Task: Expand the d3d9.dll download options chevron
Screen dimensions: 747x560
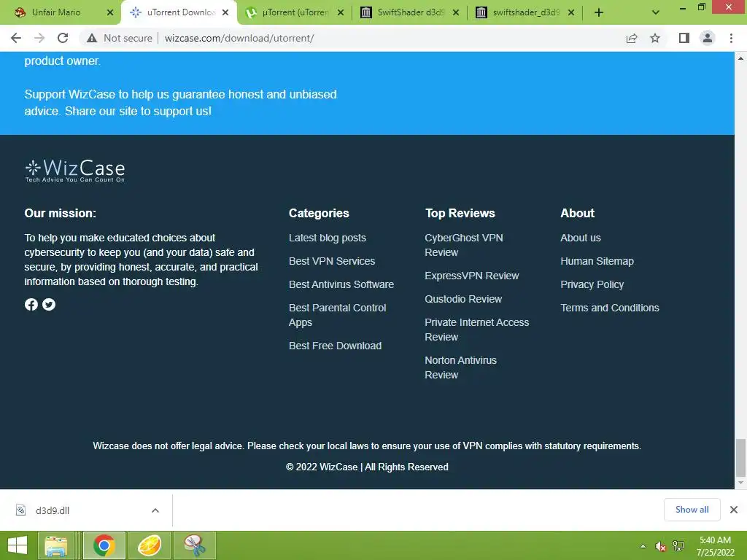Action: pyautogui.click(x=155, y=510)
